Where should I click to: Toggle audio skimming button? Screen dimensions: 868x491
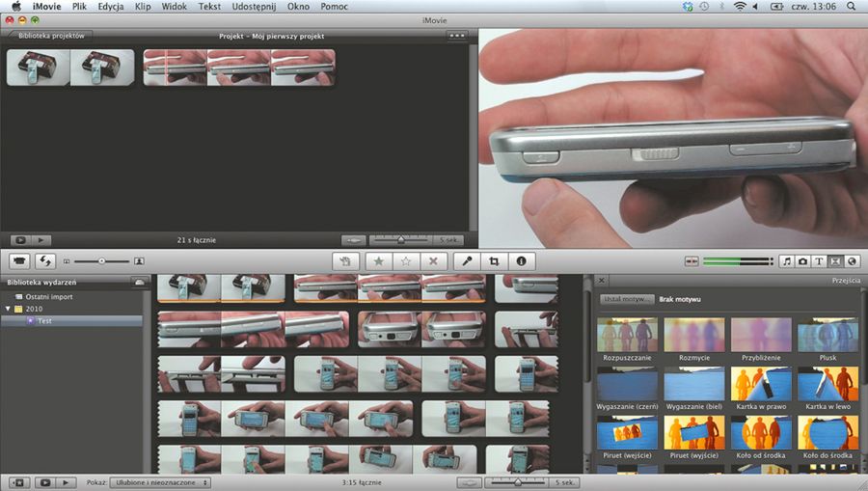(x=692, y=261)
